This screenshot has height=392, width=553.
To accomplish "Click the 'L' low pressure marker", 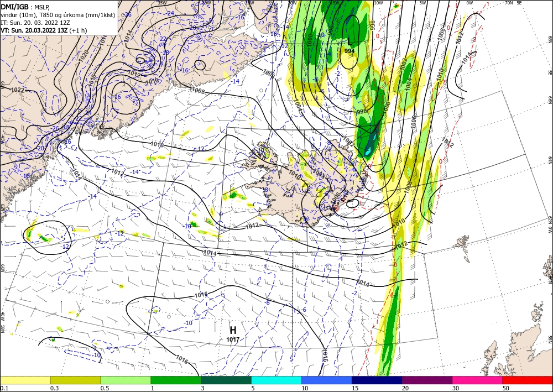I will pyautogui.click(x=349, y=42).
